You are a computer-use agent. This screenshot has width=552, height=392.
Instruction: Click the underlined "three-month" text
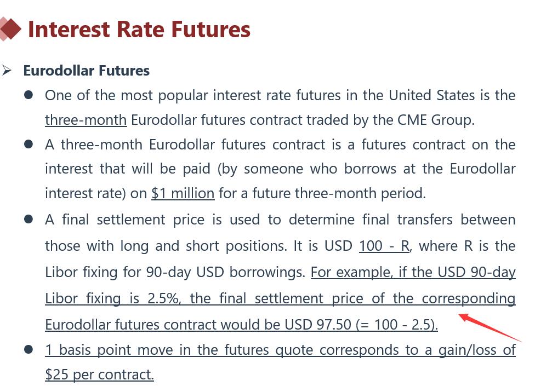tap(86, 120)
